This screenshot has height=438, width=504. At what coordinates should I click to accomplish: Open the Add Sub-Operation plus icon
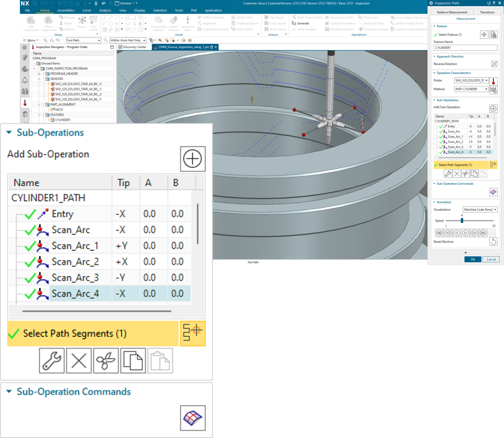pyautogui.click(x=193, y=159)
